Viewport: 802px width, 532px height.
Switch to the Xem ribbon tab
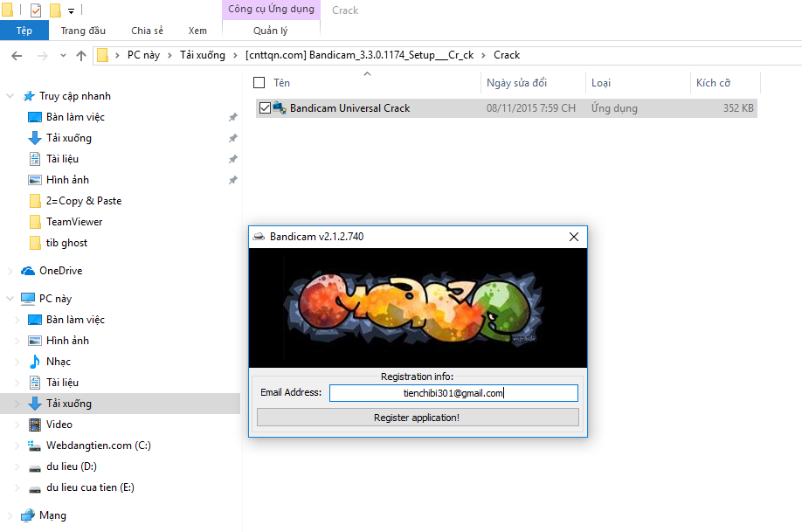point(197,31)
